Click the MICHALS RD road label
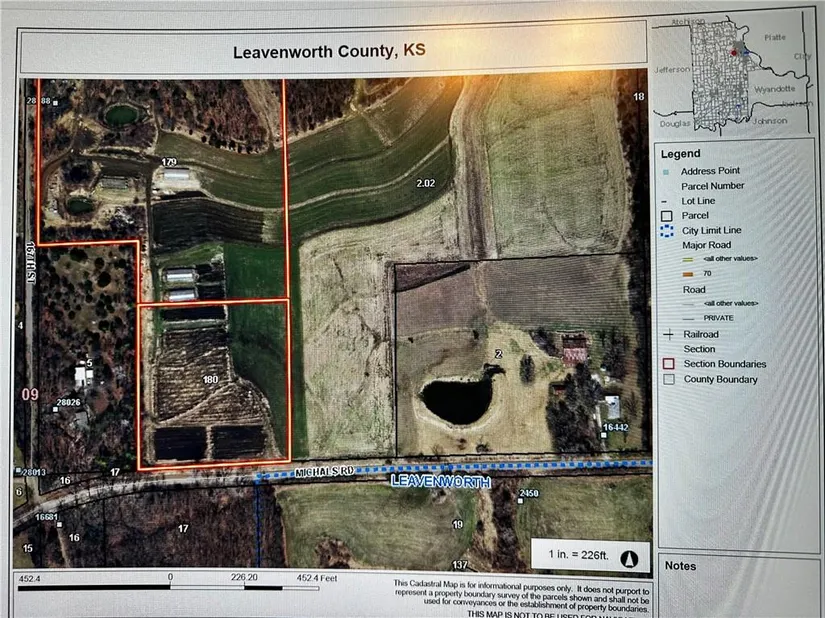This screenshot has height=618, width=825. tap(326, 468)
